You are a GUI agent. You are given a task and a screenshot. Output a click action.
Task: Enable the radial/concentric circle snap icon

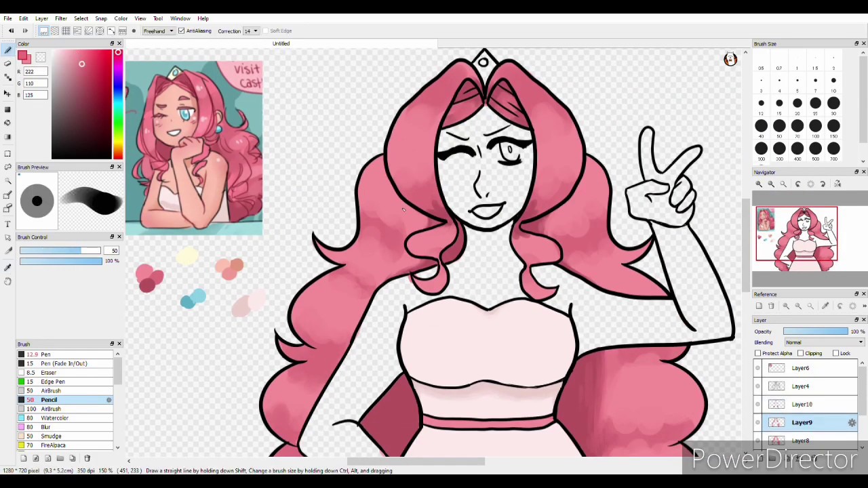click(x=100, y=30)
